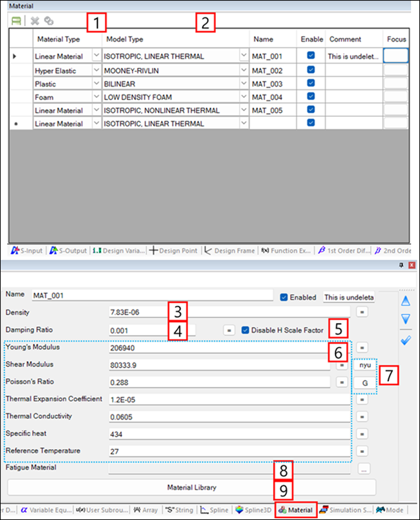Close the properties panel with red X
The height and width of the screenshot is (520, 420).
412,265
